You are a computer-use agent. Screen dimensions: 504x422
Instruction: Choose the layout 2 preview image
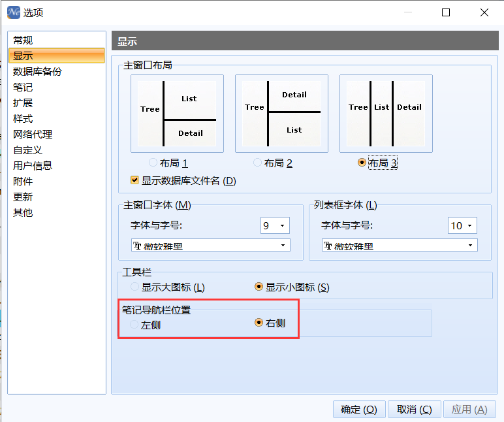(281, 114)
